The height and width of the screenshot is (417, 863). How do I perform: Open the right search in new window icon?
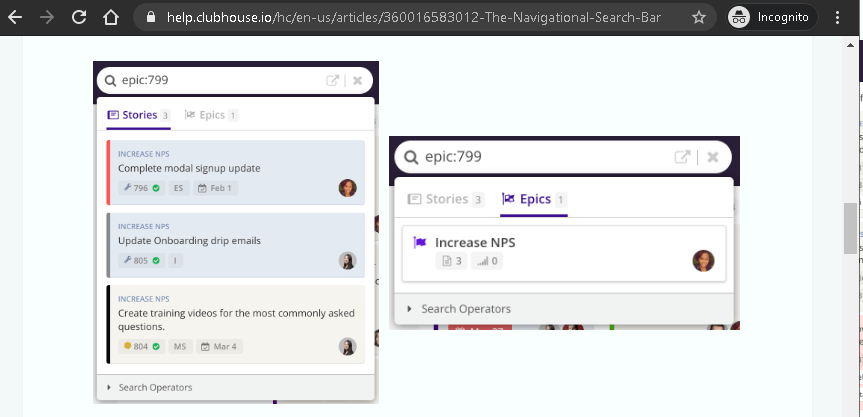tap(683, 157)
